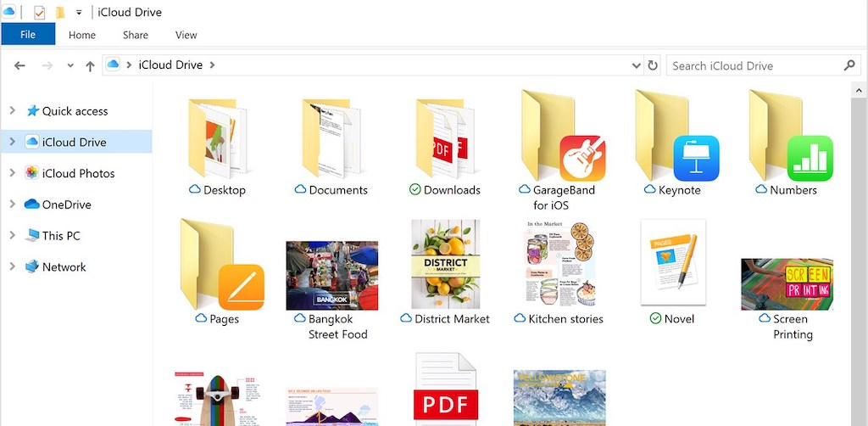Open the Novel Pages document
The width and height of the screenshot is (868, 426).
673,265
